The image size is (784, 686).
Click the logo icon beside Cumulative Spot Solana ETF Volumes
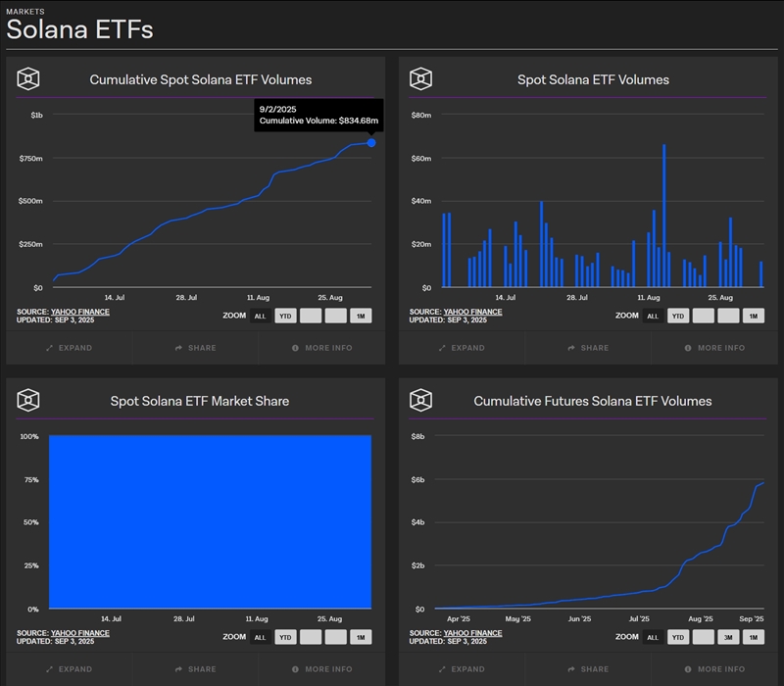(29, 79)
